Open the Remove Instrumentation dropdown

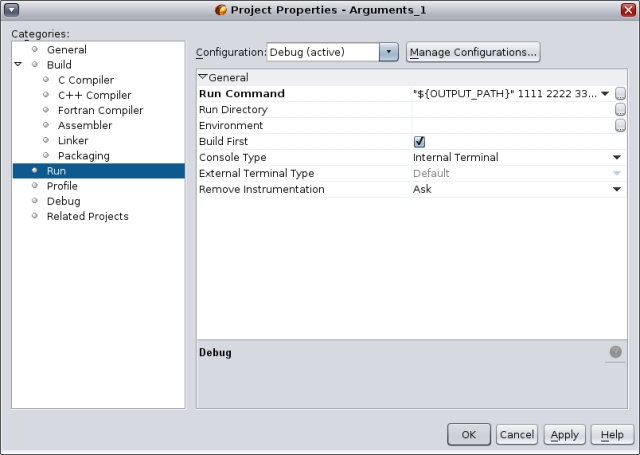pos(617,190)
